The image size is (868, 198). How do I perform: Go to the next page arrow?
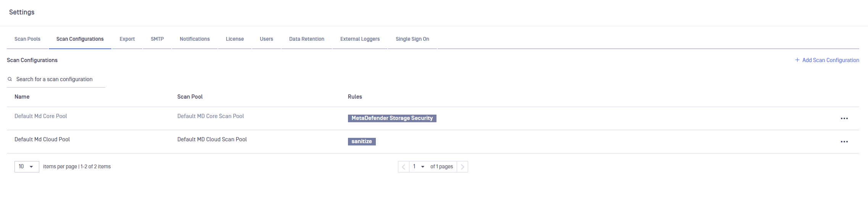tap(462, 167)
